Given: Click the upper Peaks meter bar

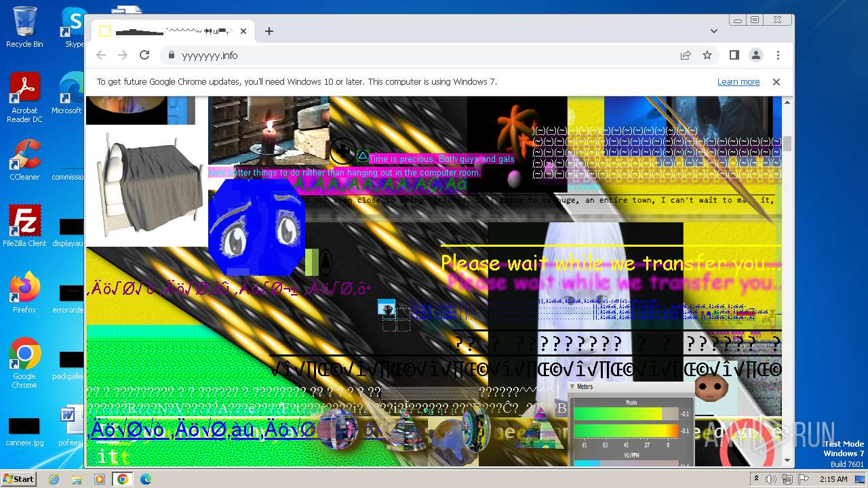Looking at the screenshot, I should [626, 414].
